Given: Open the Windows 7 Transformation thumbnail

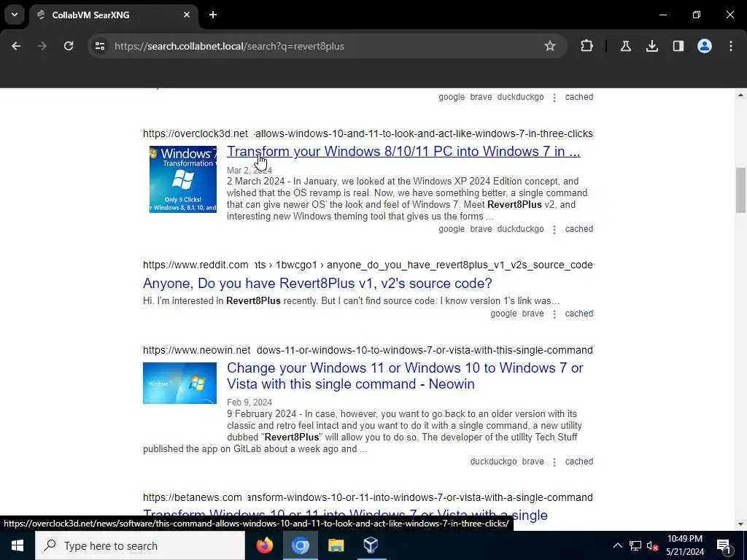Looking at the screenshot, I should 183,179.
